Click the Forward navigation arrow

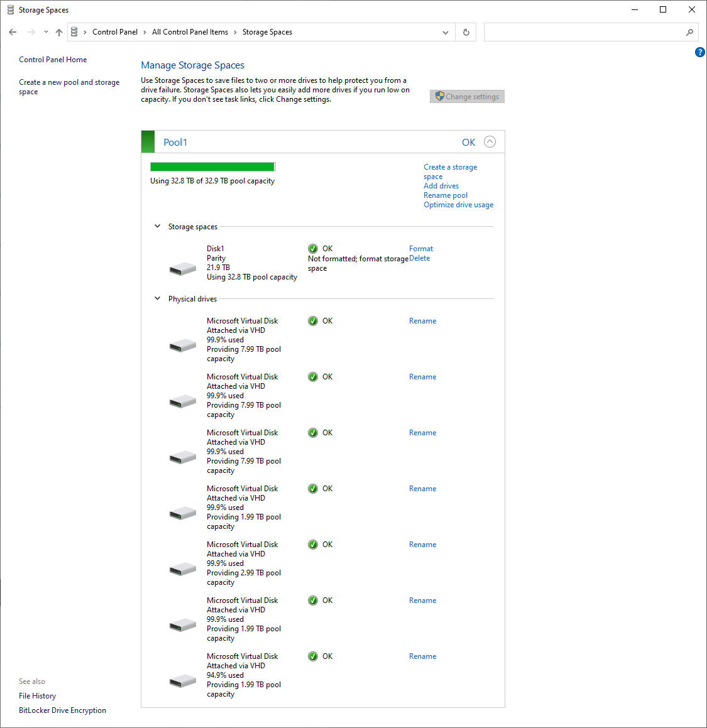(x=31, y=32)
